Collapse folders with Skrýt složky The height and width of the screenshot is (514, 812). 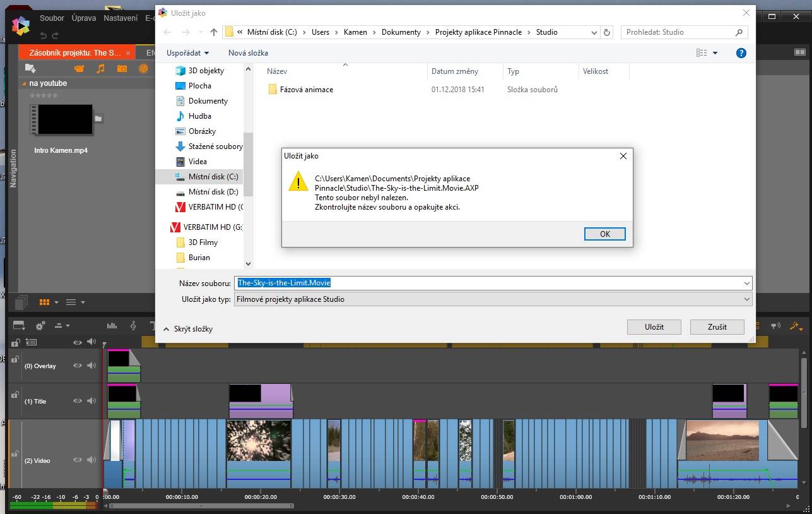[188, 329]
